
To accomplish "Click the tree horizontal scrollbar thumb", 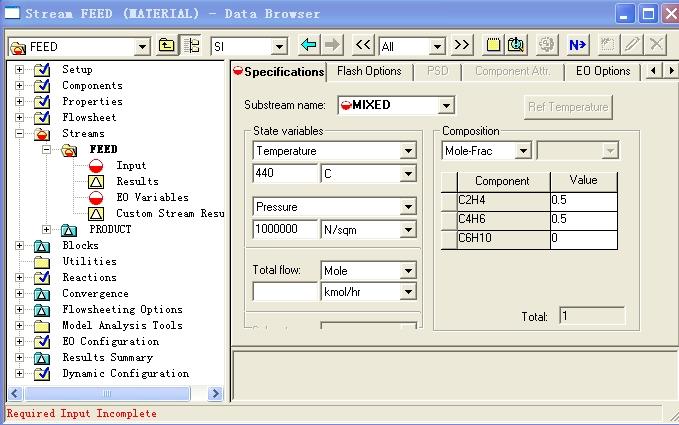I will (107, 393).
